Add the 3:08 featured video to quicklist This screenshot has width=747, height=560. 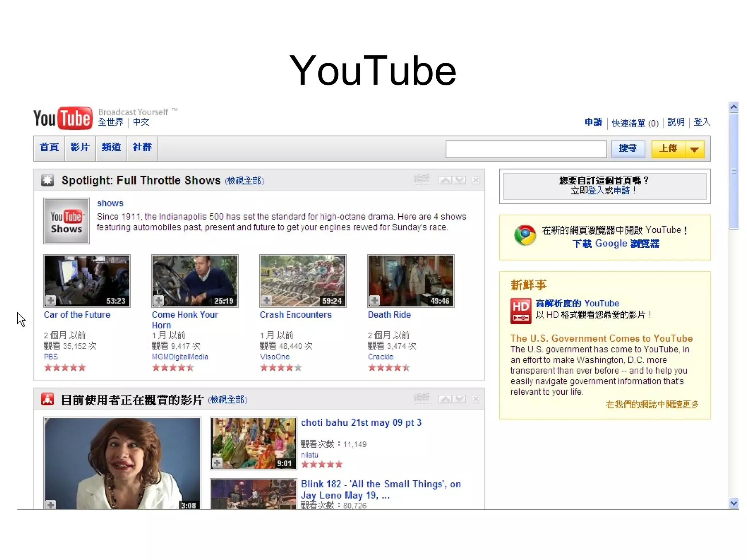pyautogui.click(x=51, y=505)
